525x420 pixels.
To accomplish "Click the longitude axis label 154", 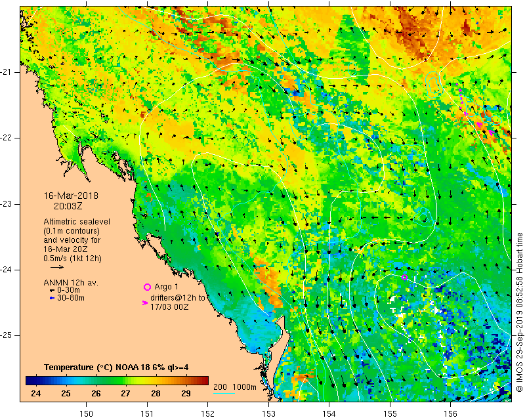I will point(329,413).
